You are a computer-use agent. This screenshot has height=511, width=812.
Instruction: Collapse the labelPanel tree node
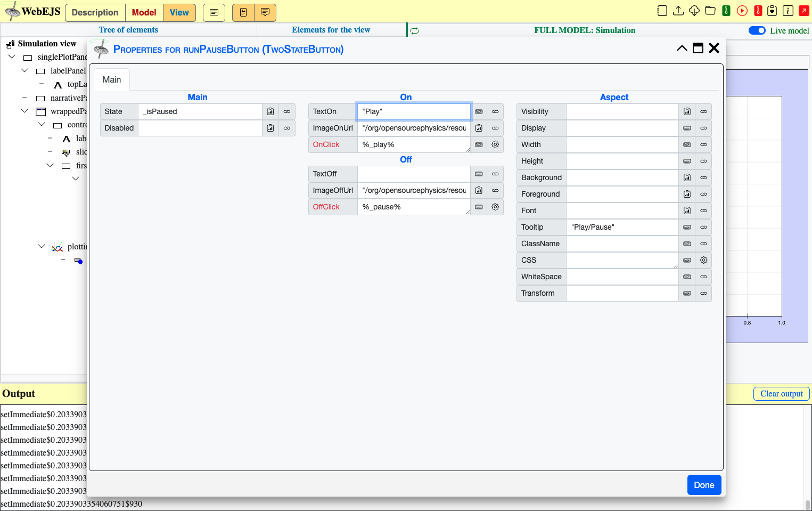point(24,70)
